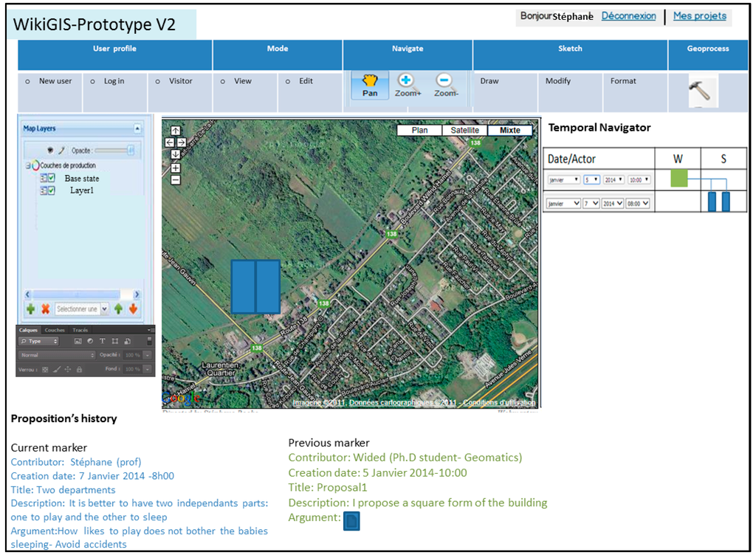Switch map to Satellite view
The width and height of the screenshot is (756, 555).
[465, 131]
